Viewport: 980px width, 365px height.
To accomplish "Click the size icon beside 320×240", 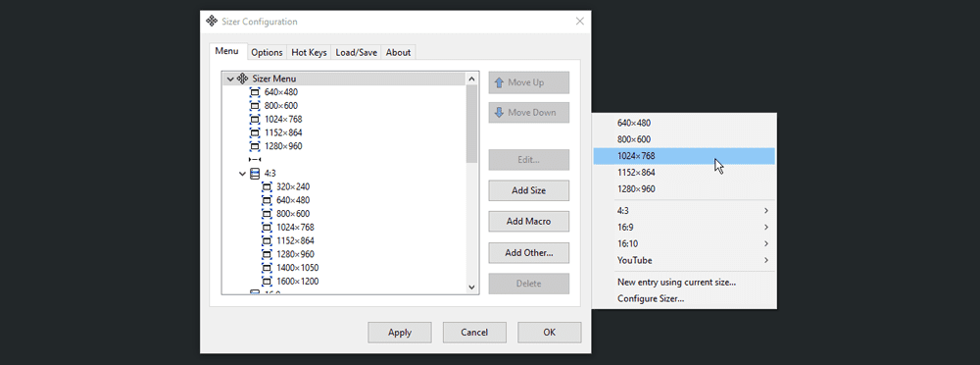I will tap(267, 186).
